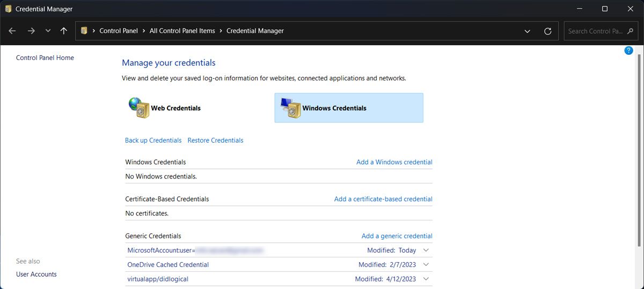This screenshot has width=644, height=289.
Task: Expand the address bar history dropdown
Action: coord(528,31)
